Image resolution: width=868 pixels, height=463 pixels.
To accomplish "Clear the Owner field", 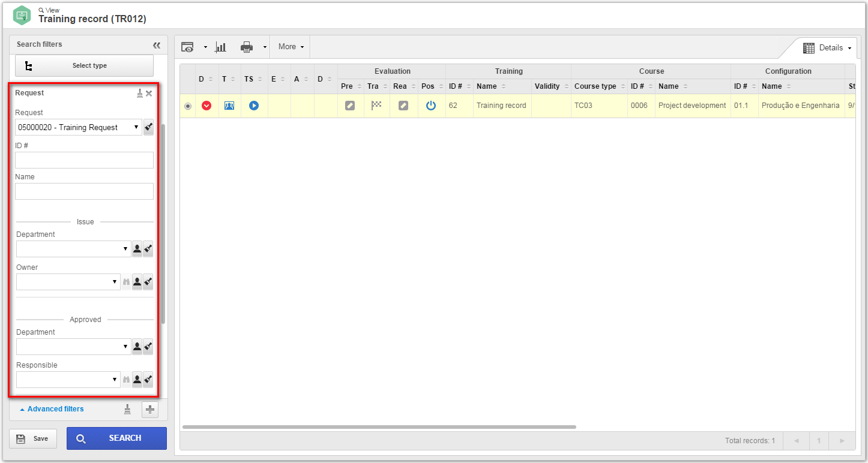I will 148,282.
